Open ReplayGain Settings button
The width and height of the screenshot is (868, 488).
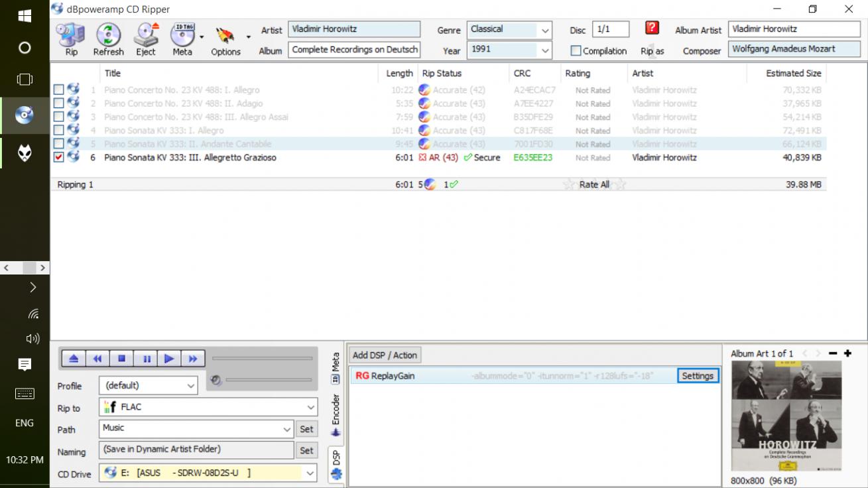tap(698, 376)
